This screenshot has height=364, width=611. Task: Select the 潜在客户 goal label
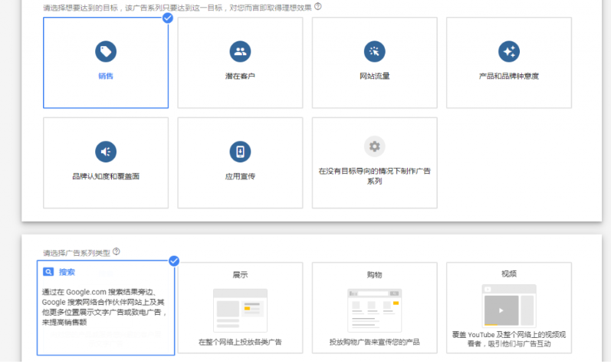[240, 76]
